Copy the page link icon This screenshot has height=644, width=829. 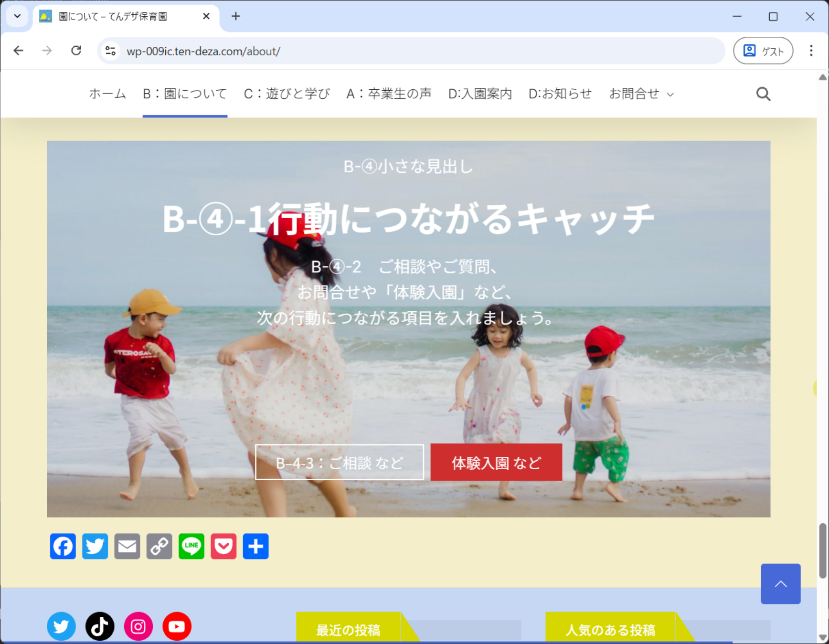tap(159, 546)
